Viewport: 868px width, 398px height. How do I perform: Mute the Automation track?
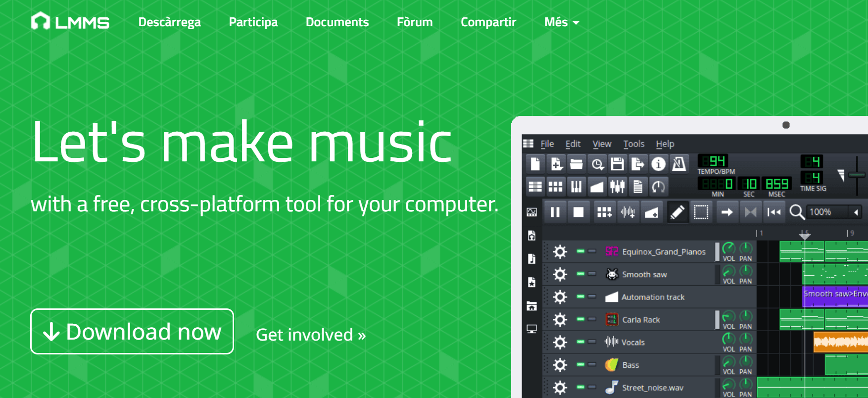(x=580, y=297)
